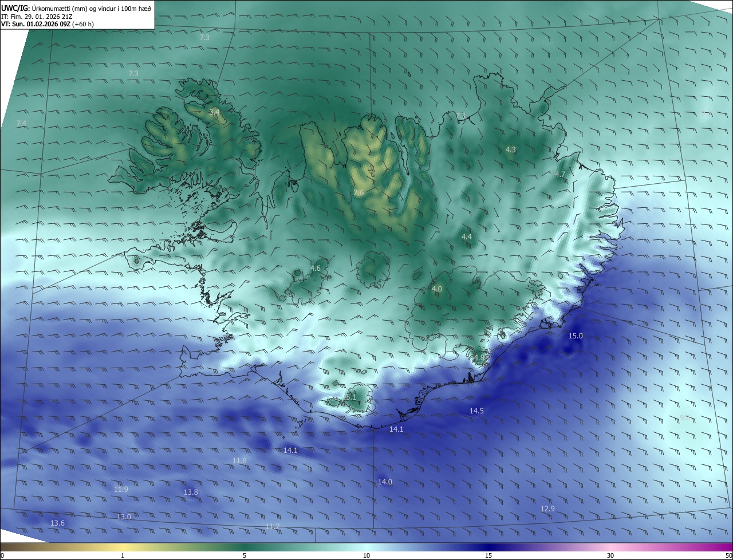This screenshot has height=560, width=733.
Task: Click the 11.7 value label on map
Action: click(273, 526)
